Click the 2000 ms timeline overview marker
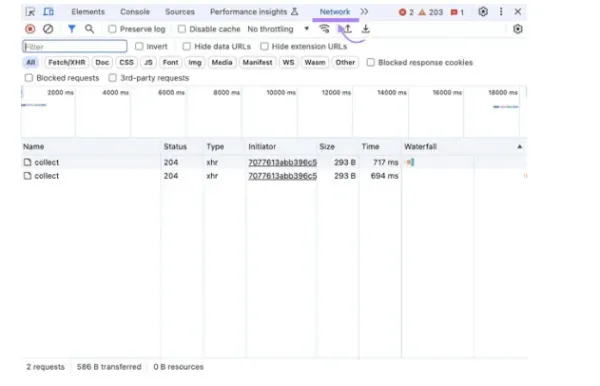Screen dimensions: 600x386 point(60,93)
